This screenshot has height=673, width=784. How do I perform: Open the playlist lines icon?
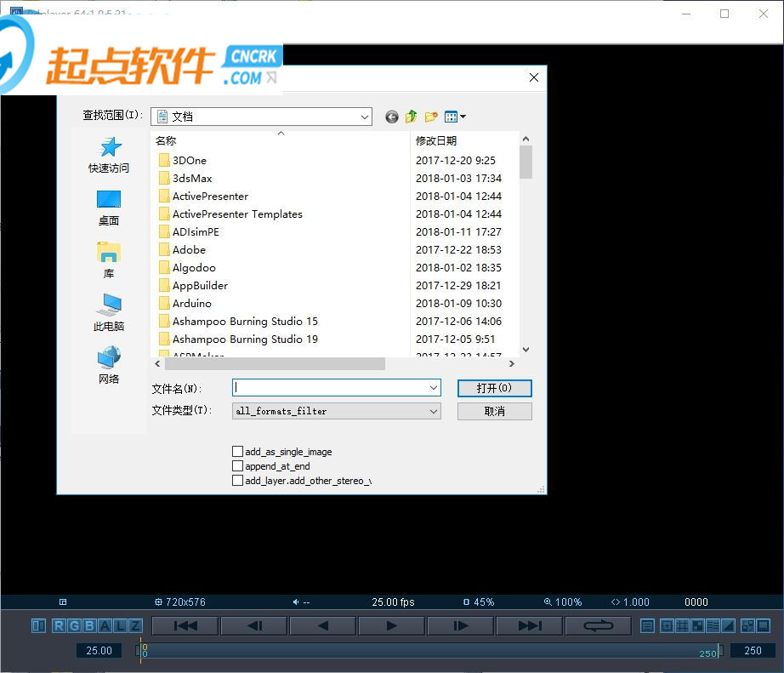647,625
